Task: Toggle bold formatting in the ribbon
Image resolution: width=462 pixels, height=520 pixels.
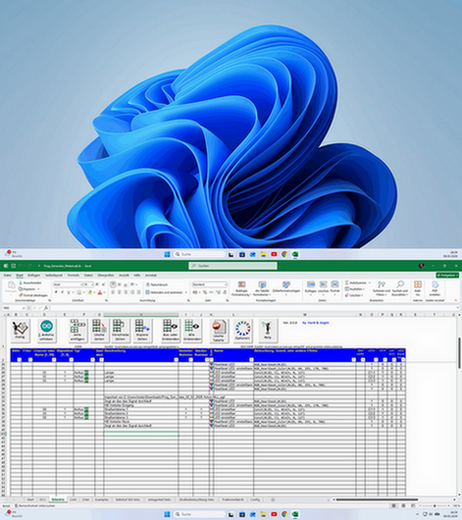Action: (x=56, y=292)
